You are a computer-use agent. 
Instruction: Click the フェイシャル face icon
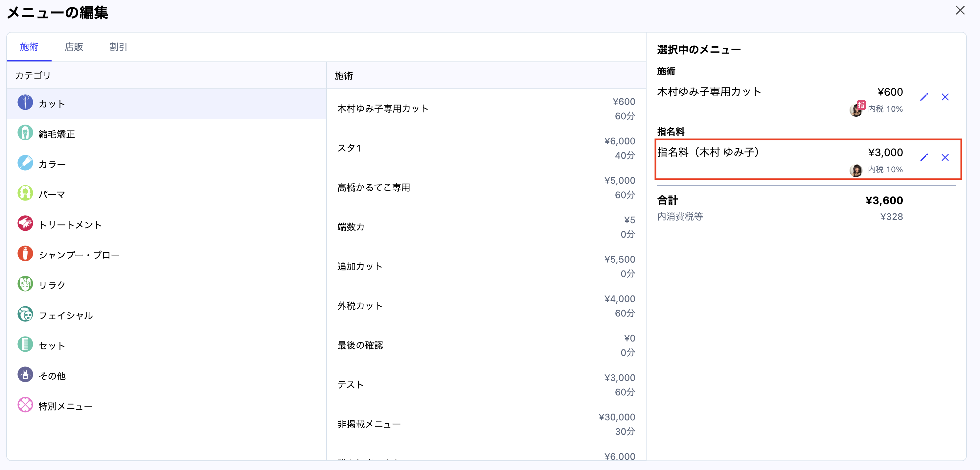click(x=25, y=314)
